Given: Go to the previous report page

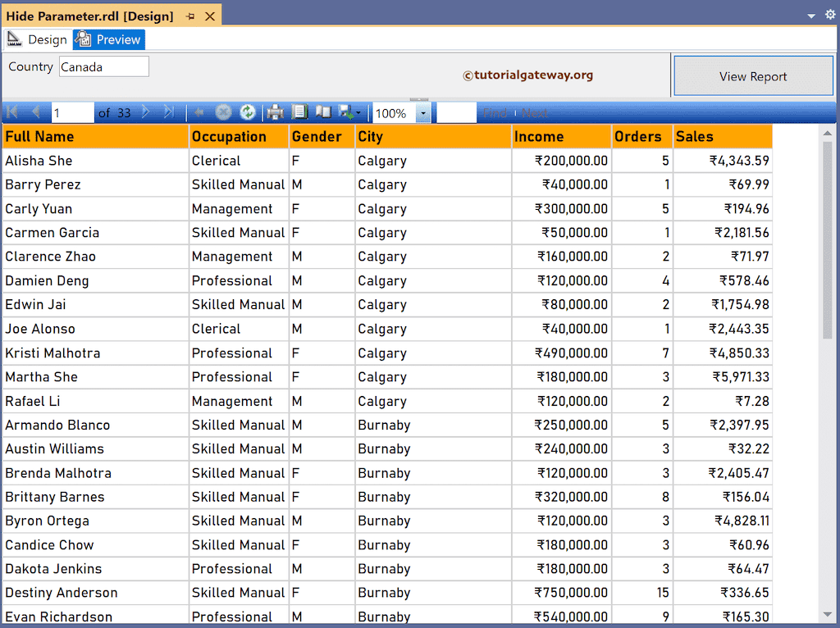Looking at the screenshot, I should coord(36,112).
